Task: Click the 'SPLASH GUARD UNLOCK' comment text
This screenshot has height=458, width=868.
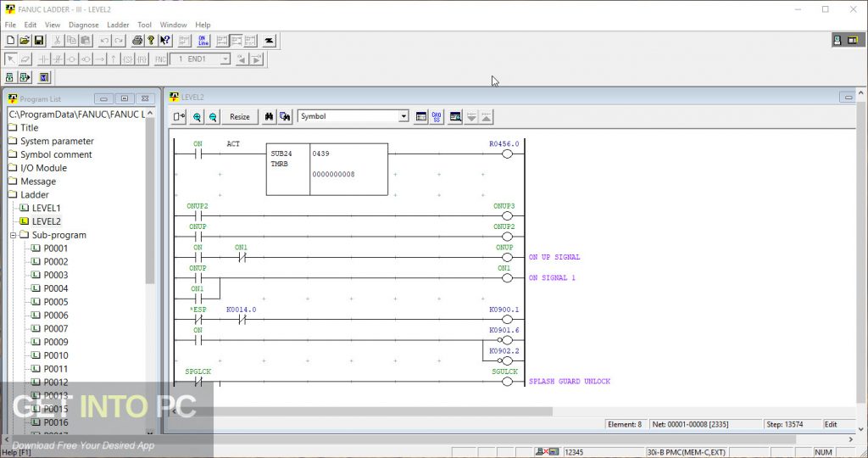Action: tap(569, 382)
